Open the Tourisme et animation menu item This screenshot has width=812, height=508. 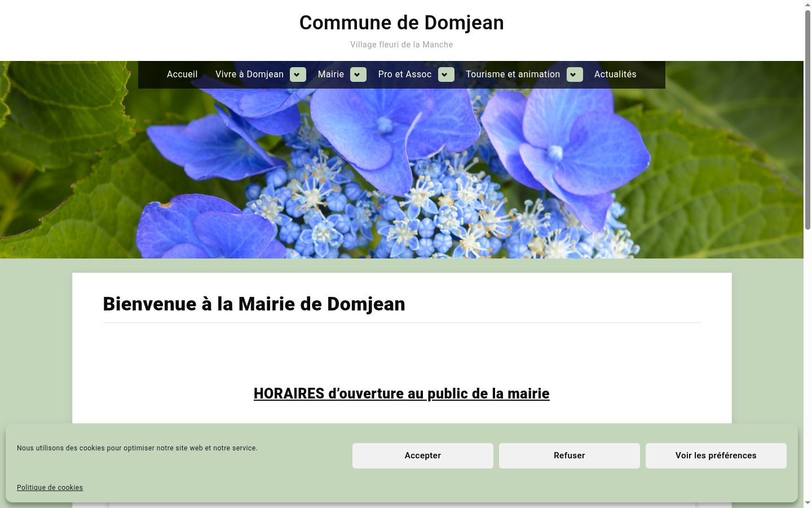tap(513, 75)
